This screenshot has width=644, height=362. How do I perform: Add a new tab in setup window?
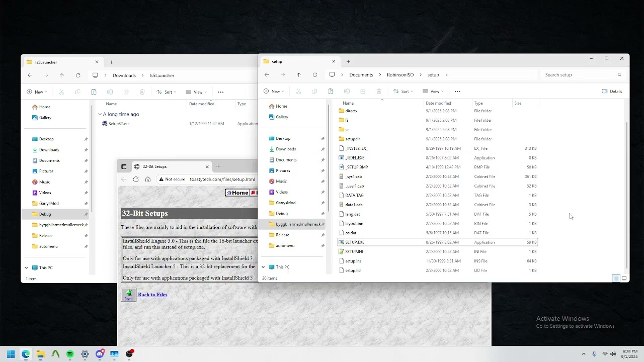coord(348,61)
